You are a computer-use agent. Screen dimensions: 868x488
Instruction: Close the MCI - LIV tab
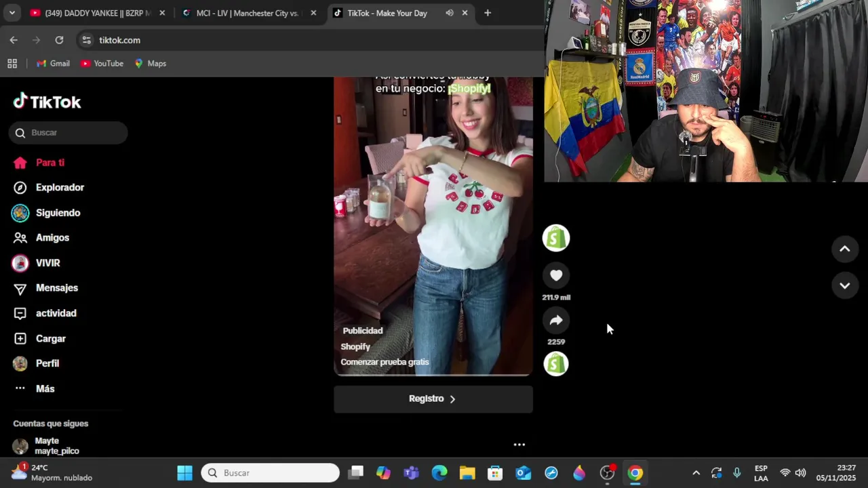(313, 13)
